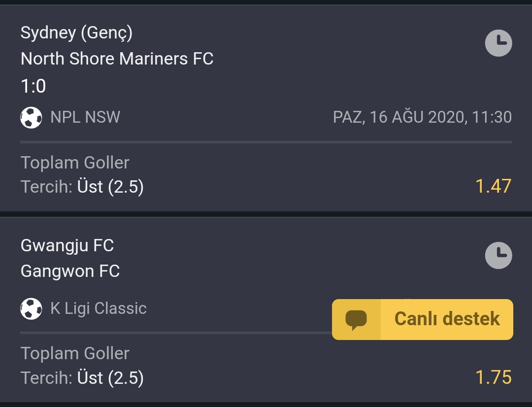
Task: Click the clock icon beside Gwangju FC
Action: coord(499,255)
